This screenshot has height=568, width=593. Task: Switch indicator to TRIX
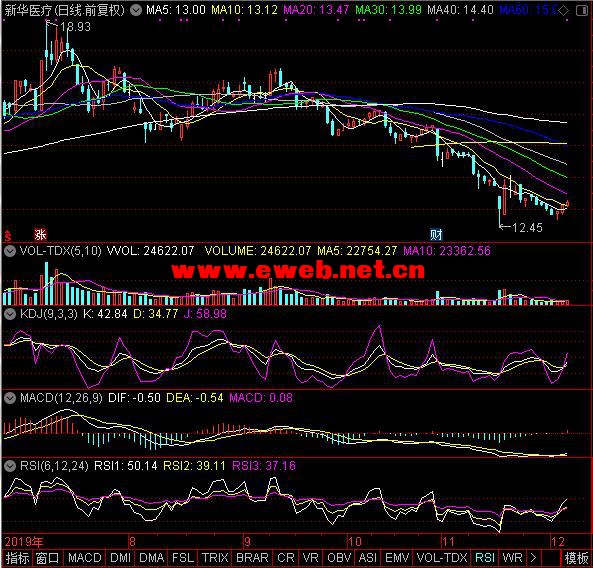click(215, 558)
